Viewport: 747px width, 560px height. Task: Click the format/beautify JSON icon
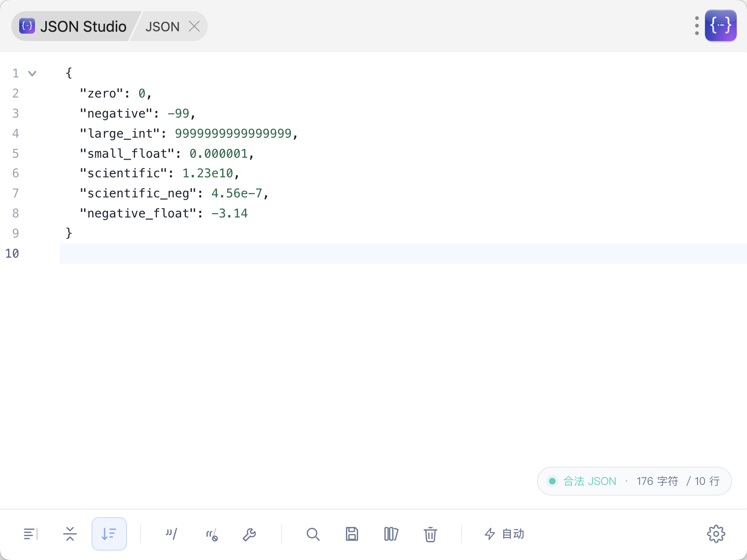[x=30, y=534]
